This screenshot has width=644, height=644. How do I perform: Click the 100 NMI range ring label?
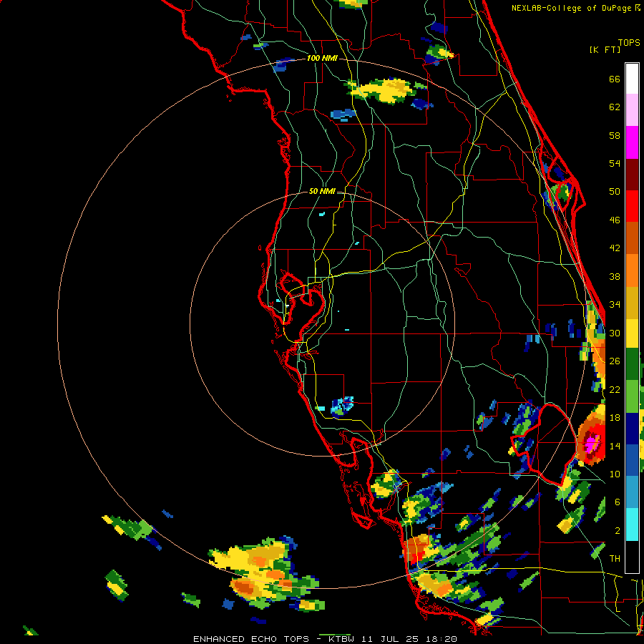click(x=322, y=59)
